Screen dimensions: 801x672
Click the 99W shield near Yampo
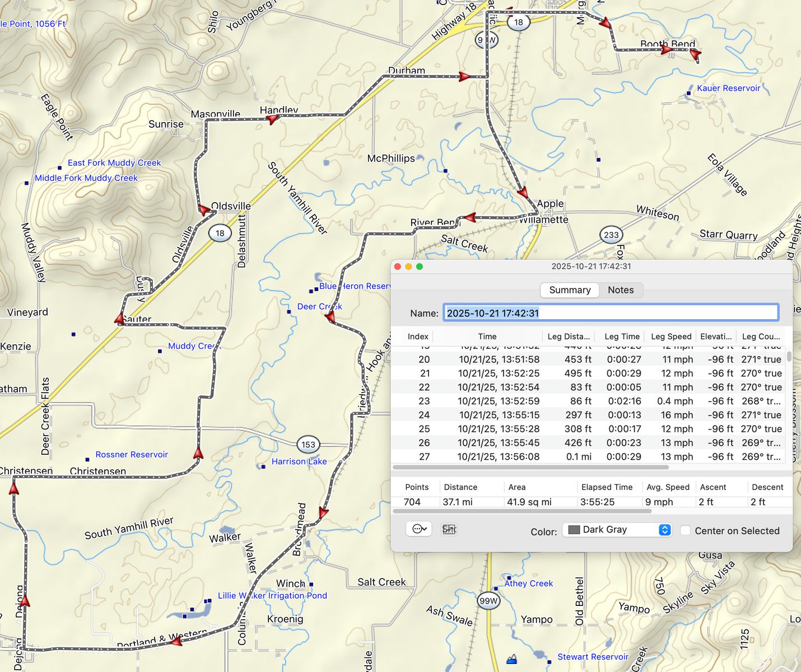488,601
